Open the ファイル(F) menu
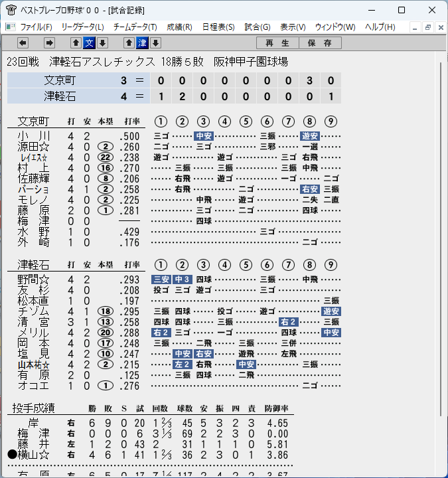This screenshot has width=448, height=478. (37, 27)
